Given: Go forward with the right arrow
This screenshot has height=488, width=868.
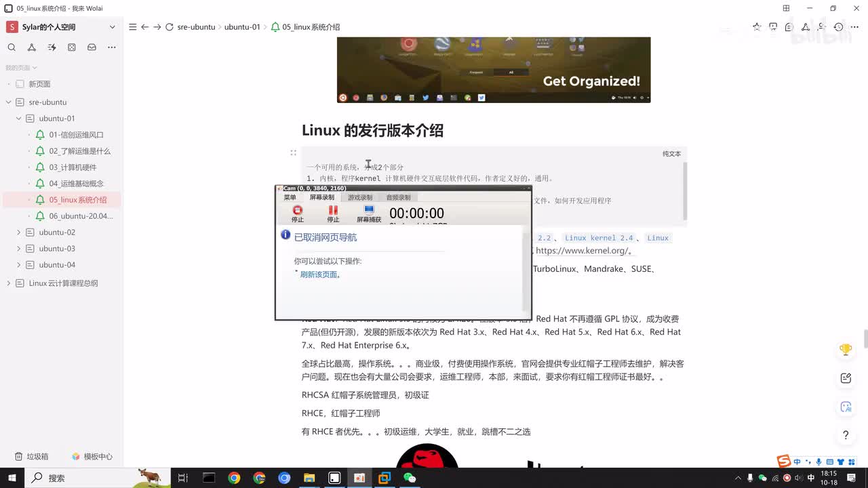Looking at the screenshot, I should (x=157, y=27).
